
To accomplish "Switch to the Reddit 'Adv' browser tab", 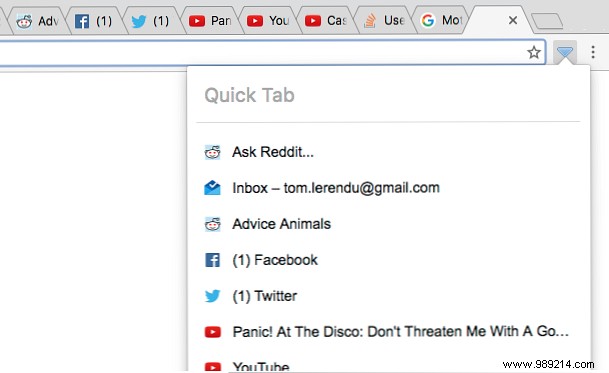I will click(37, 21).
